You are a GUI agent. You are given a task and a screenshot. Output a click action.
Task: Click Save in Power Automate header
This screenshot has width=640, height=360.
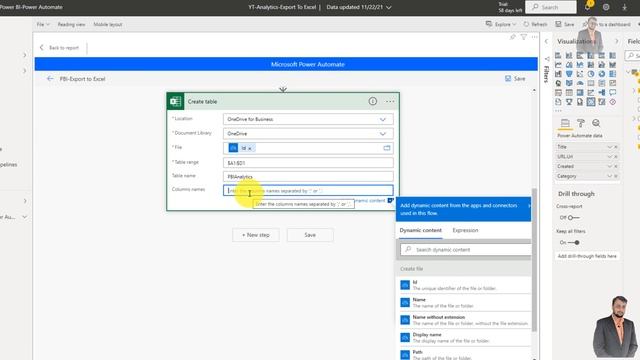point(515,78)
